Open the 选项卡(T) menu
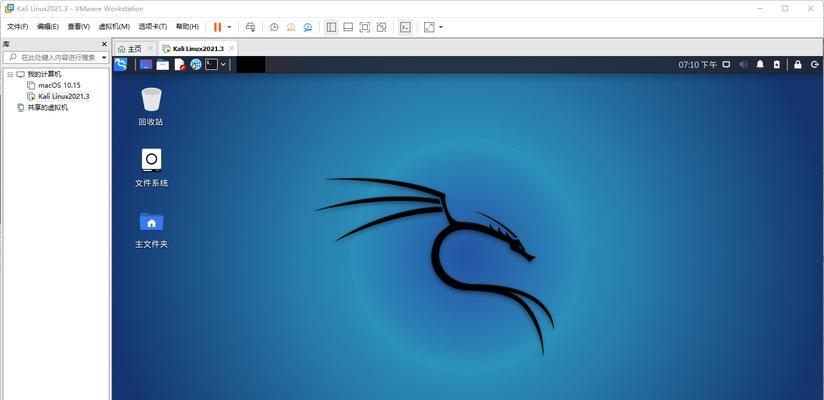The width and height of the screenshot is (824, 400). click(152, 27)
